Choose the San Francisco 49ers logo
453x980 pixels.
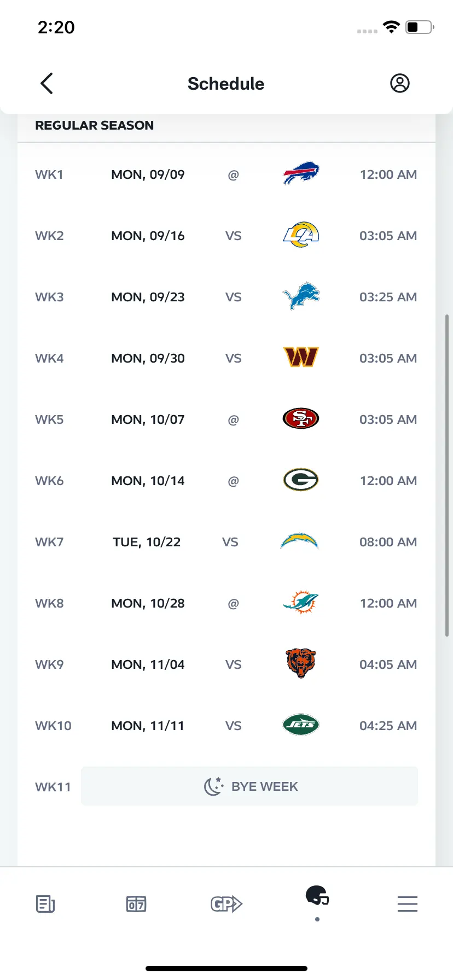click(x=301, y=419)
